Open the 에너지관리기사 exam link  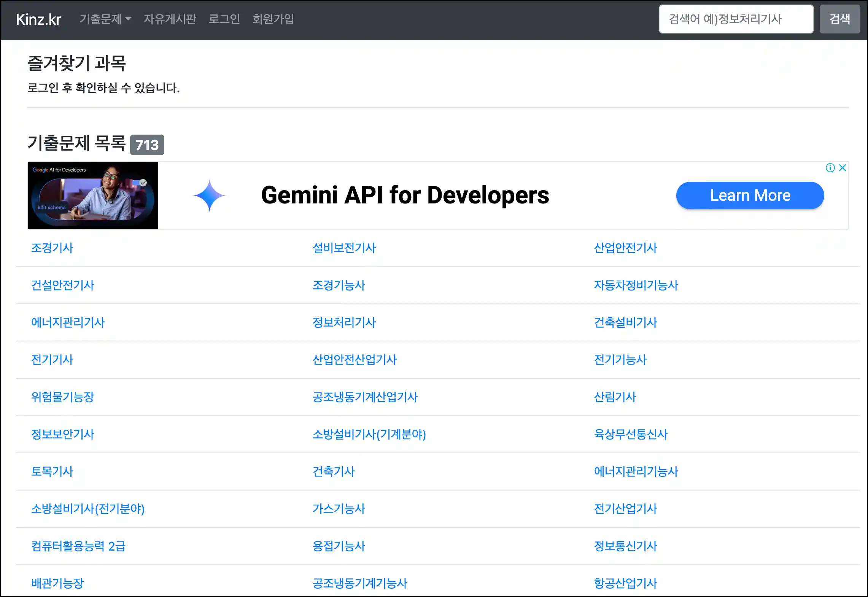tap(68, 322)
